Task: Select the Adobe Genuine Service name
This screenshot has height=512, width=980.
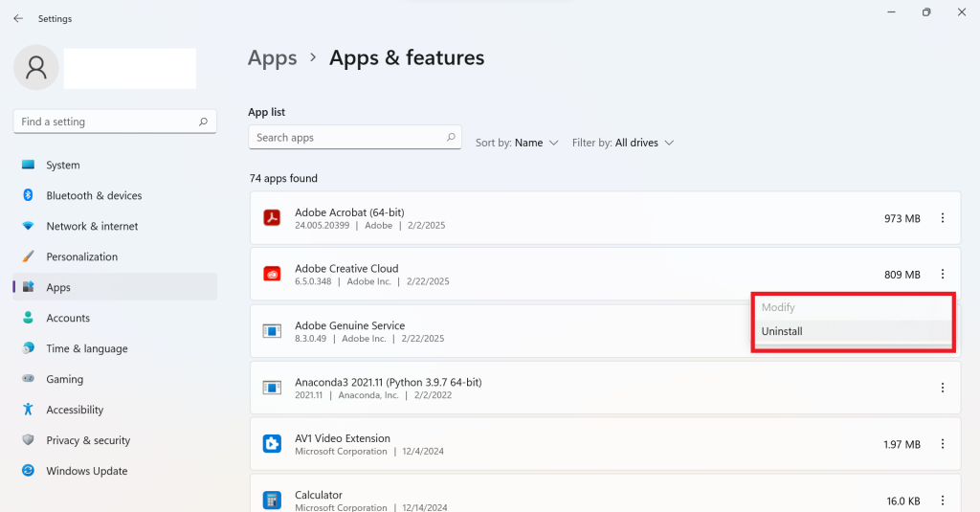Action: coord(350,325)
